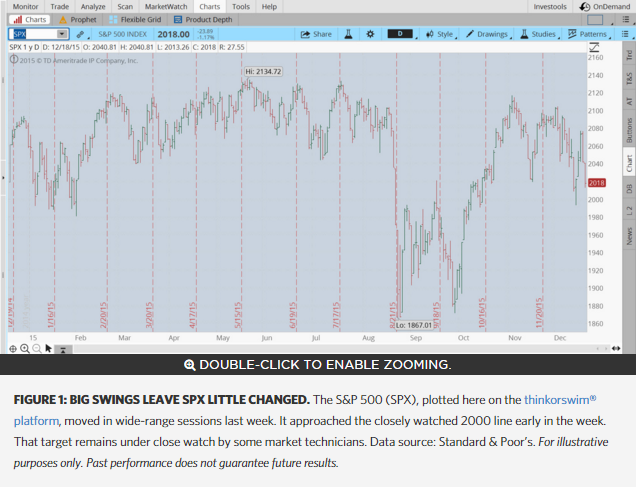Click the symbol link chain icon
Screen dimensions: 640x487
tap(80, 34)
